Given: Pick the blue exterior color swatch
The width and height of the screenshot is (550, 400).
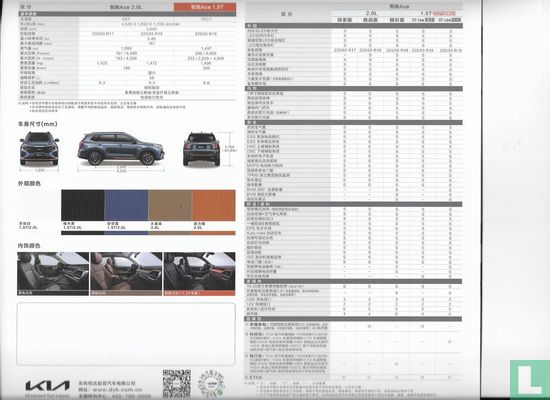Looking at the screenshot, I should coord(126,205).
